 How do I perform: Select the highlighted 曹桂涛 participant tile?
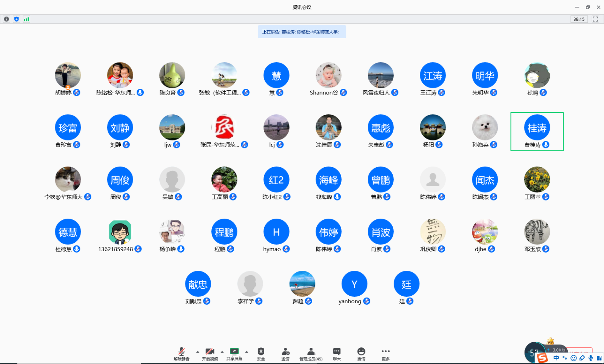coord(537,131)
